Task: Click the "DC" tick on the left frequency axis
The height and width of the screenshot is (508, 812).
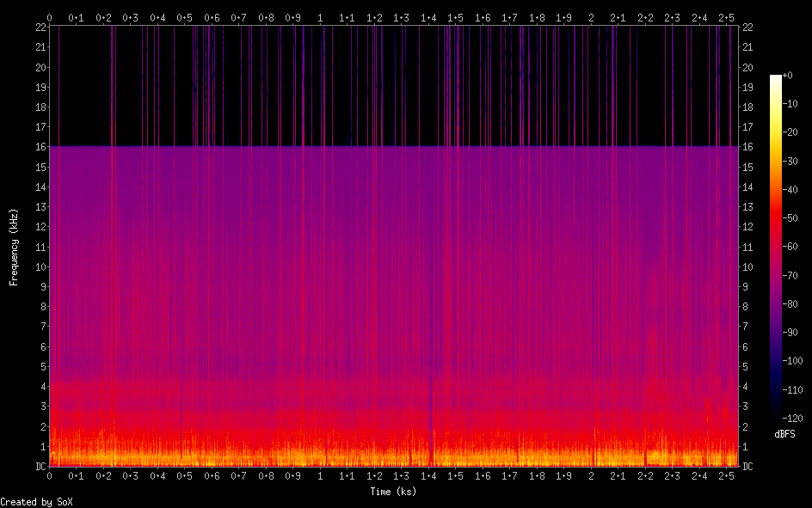Action: tap(41, 467)
